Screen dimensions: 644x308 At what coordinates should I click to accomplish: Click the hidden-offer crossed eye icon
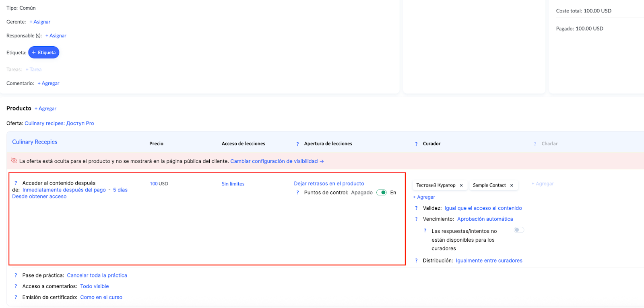[x=14, y=161]
